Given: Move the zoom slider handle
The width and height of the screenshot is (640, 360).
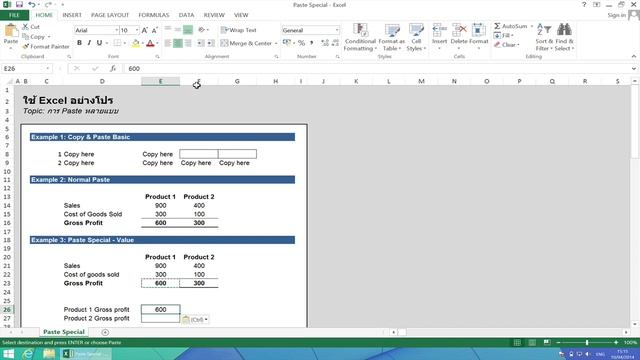Looking at the screenshot, I should point(587,342).
